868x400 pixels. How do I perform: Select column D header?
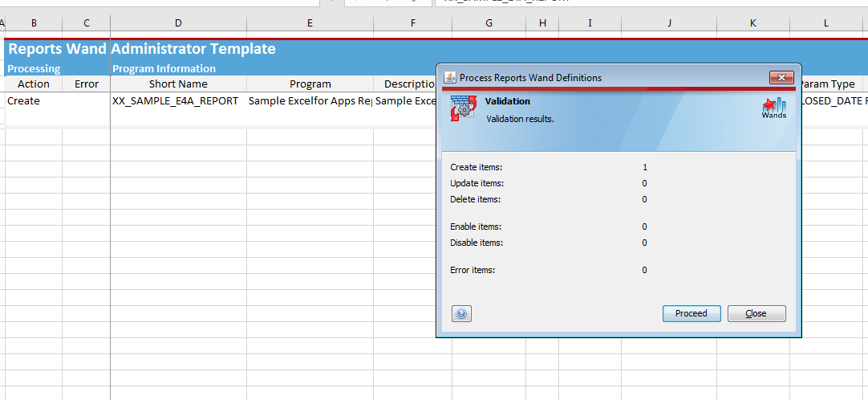178,22
